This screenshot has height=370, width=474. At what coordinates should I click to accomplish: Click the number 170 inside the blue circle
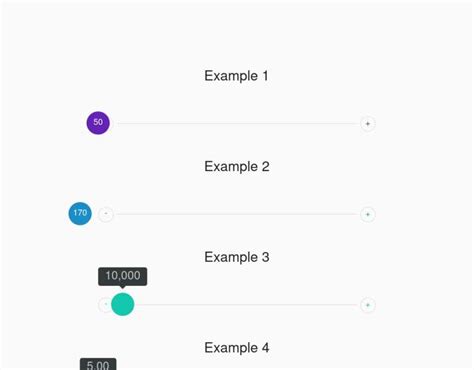click(x=80, y=213)
